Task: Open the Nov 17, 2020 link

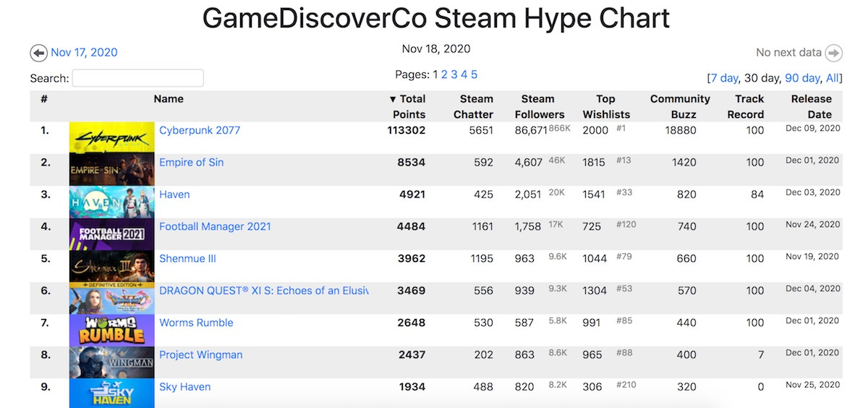Action: click(84, 53)
